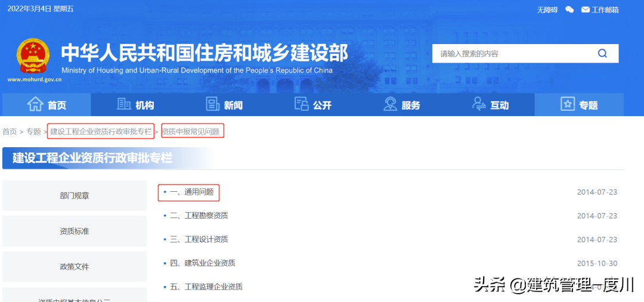Open the WeChat icon in header

569,10
